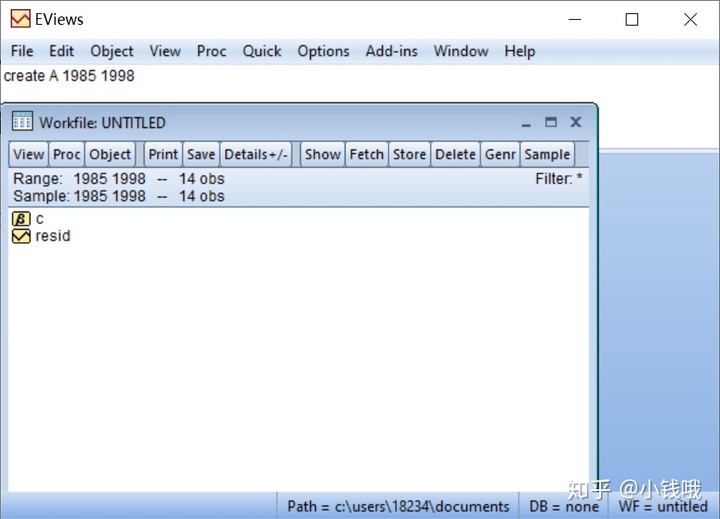Maximize the main EViews window

tap(632, 19)
